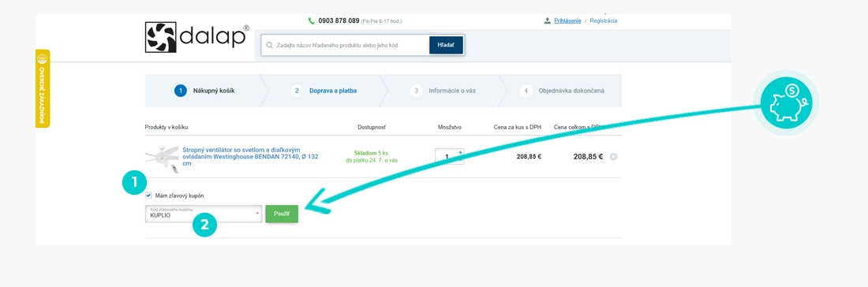Click the piggy bank savings icon
868x287 pixels.
(x=786, y=102)
